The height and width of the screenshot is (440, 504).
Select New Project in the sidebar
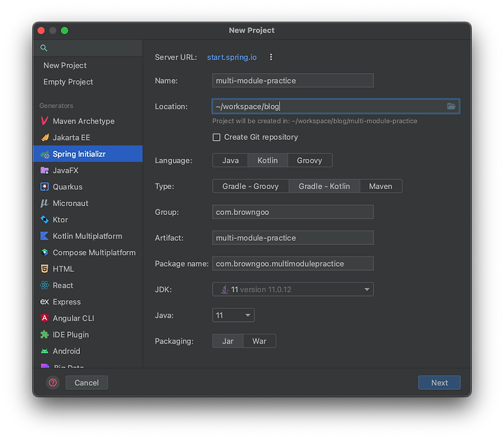click(x=65, y=65)
